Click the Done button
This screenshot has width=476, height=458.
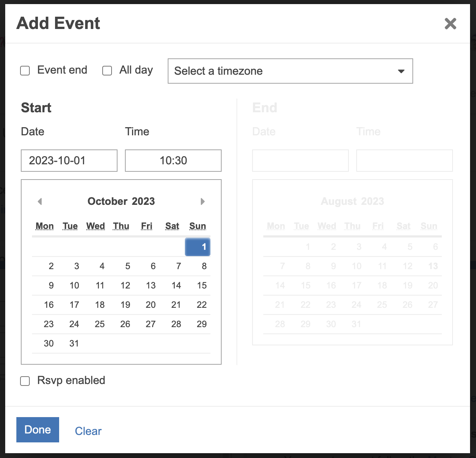(x=38, y=430)
